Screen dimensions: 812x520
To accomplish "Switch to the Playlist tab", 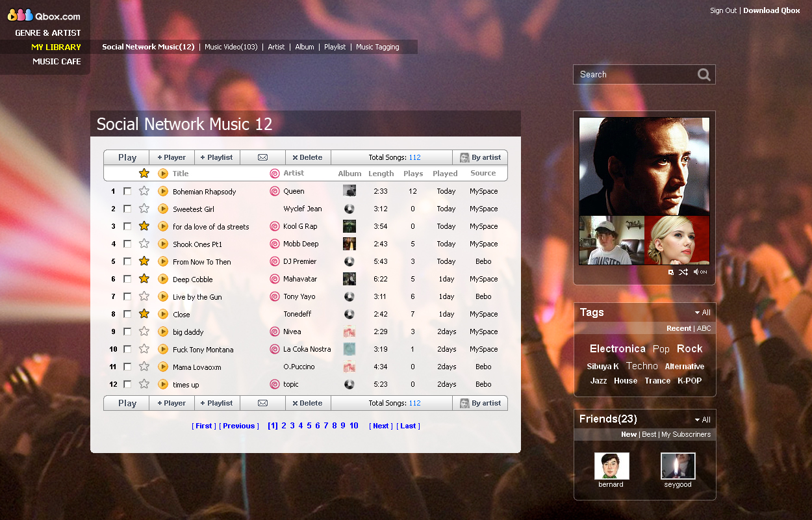I will (335, 47).
